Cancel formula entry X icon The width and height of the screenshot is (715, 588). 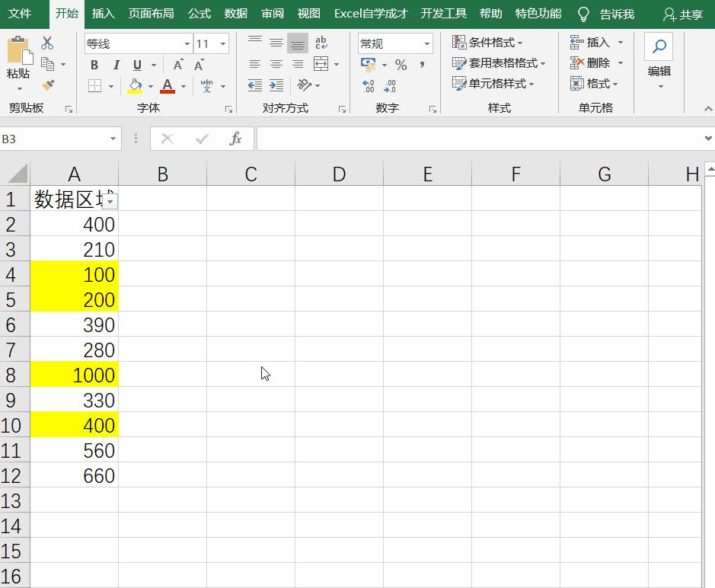point(168,139)
